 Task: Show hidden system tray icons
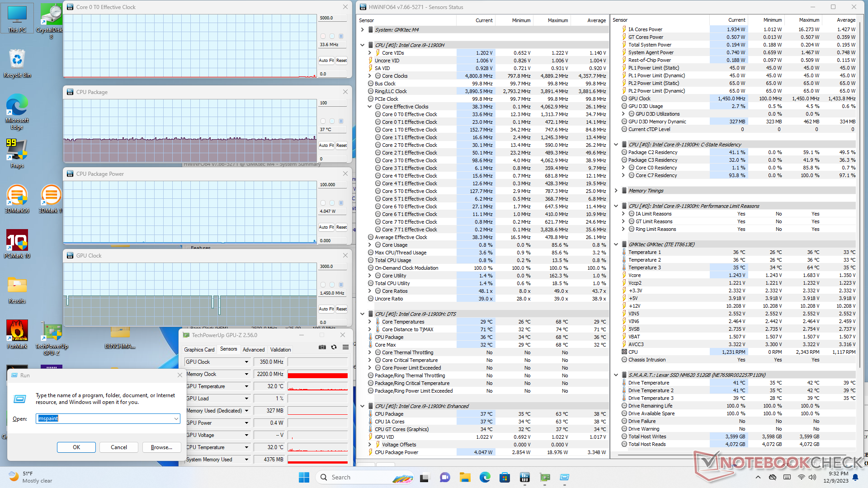coord(758,477)
